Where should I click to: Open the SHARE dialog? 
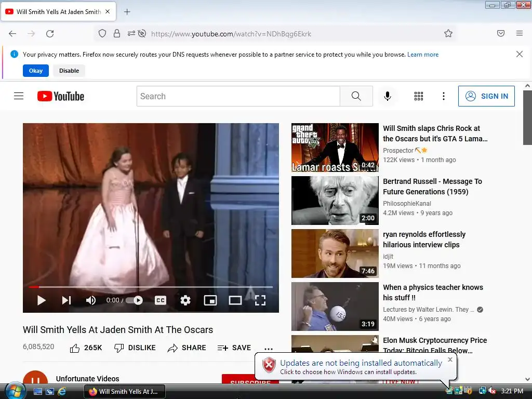click(187, 348)
